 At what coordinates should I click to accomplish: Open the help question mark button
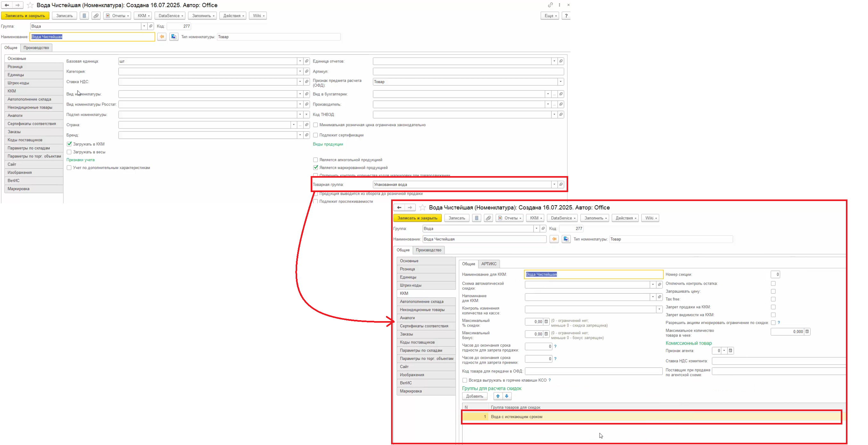click(x=566, y=16)
